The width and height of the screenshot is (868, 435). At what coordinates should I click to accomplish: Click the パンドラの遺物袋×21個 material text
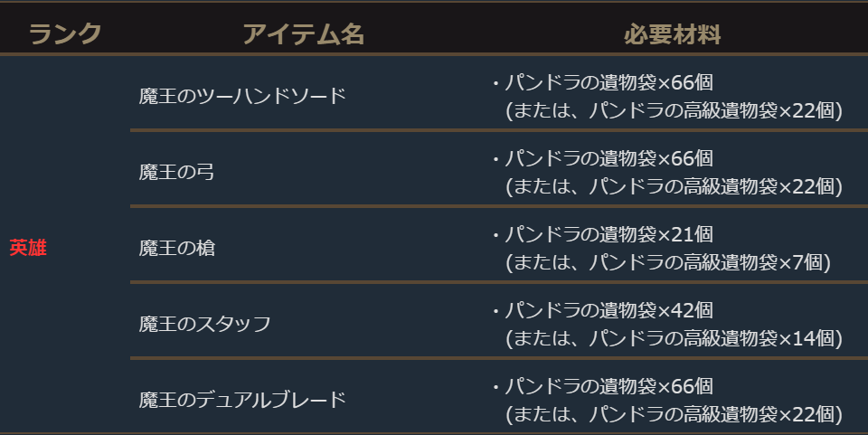608,234
